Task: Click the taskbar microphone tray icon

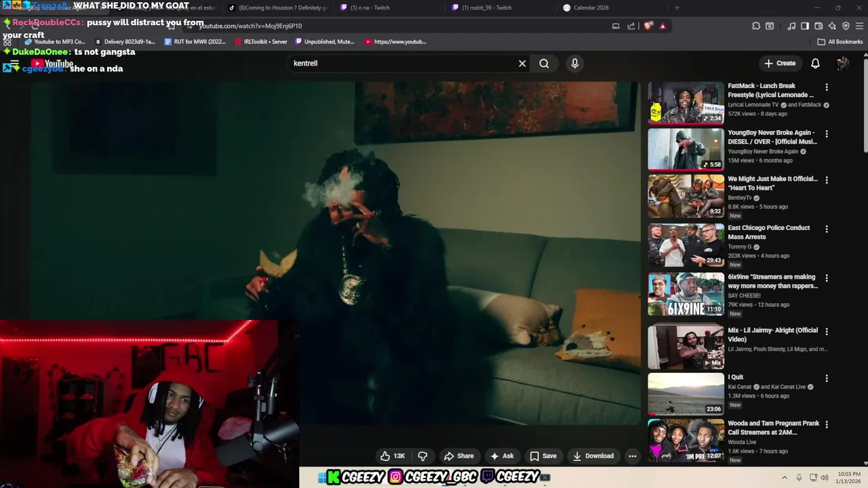Action: (x=799, y=477)
